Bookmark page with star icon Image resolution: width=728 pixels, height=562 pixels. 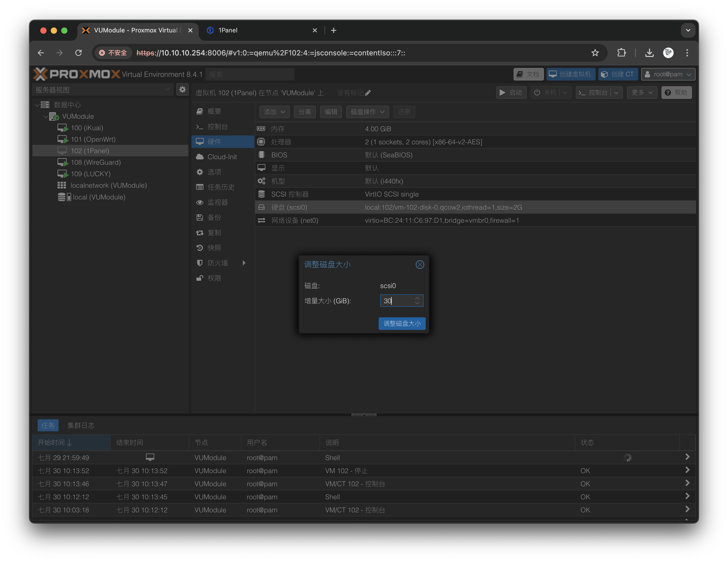pyautogui.click(x=595, y=53)
